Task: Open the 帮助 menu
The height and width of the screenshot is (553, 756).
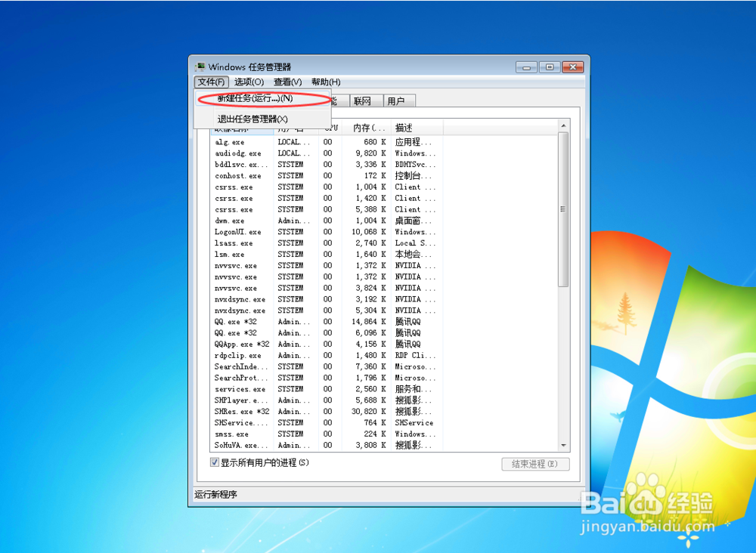Action: coord(325,82)
